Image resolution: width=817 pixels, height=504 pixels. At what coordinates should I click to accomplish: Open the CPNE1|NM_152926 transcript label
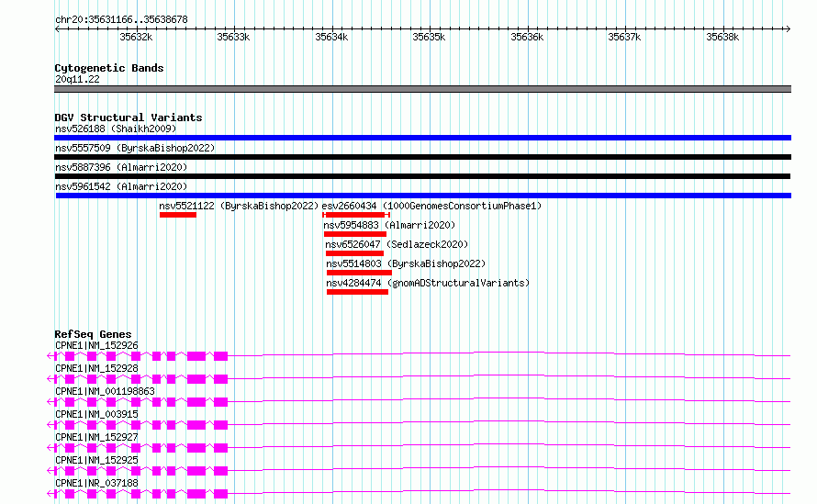click(x=96, y=345)
